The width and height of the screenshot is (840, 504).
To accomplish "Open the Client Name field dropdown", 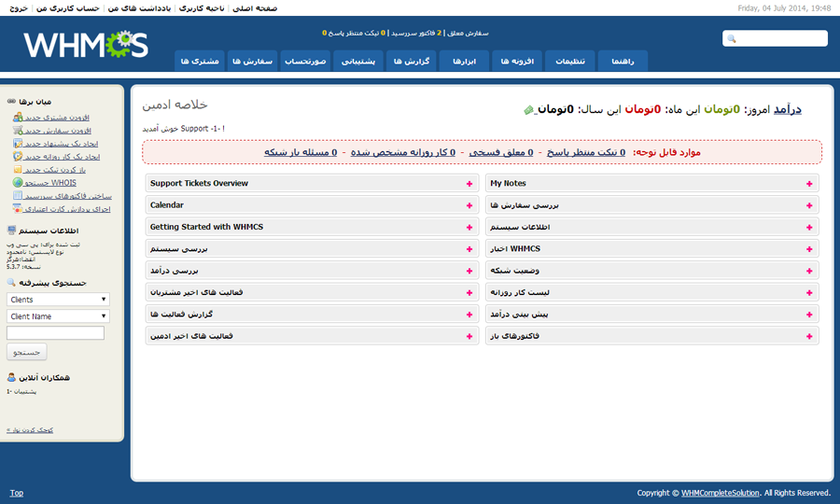I will coord(58,316).
